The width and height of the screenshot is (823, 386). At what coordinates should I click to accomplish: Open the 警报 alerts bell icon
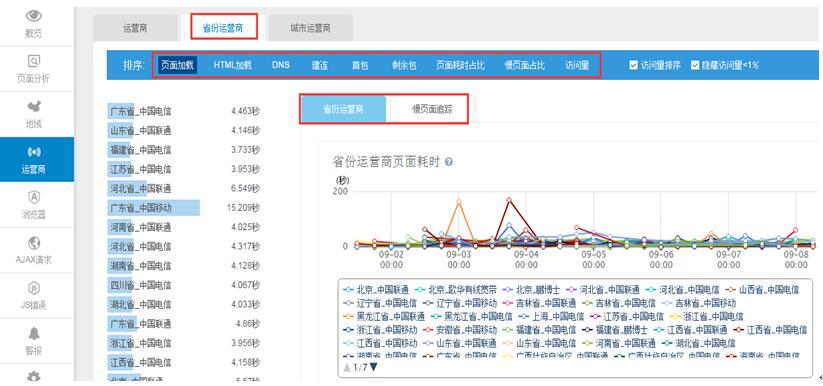(x=34, y=333)
